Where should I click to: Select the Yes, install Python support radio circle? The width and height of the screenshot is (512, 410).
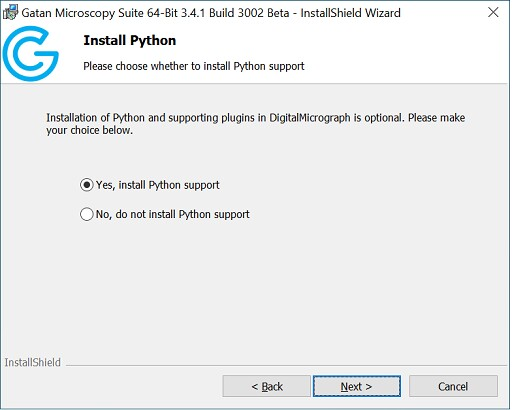87,185
